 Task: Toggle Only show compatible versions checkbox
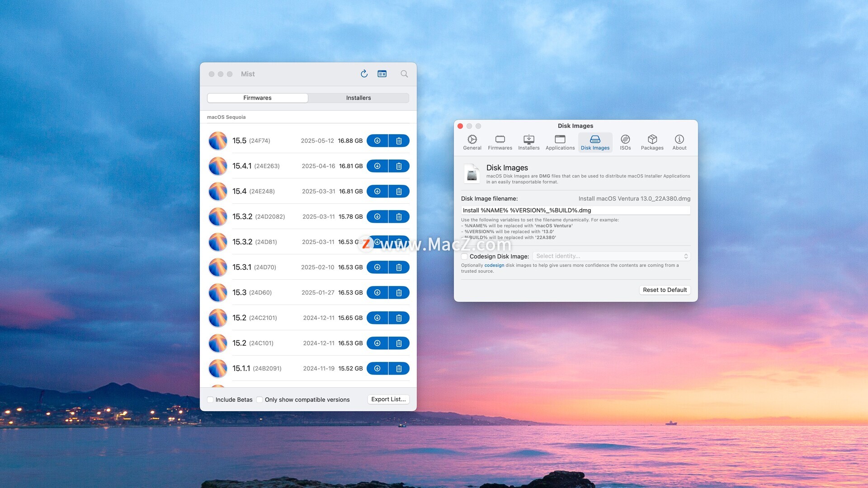[259, 400]
